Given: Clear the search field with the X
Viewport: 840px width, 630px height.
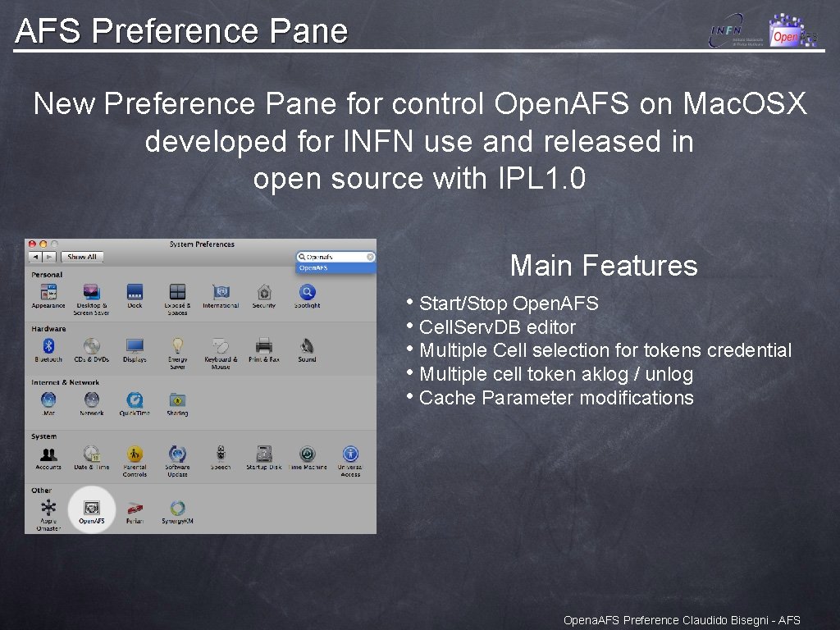Looking at the screenshot, I should 370,257.
